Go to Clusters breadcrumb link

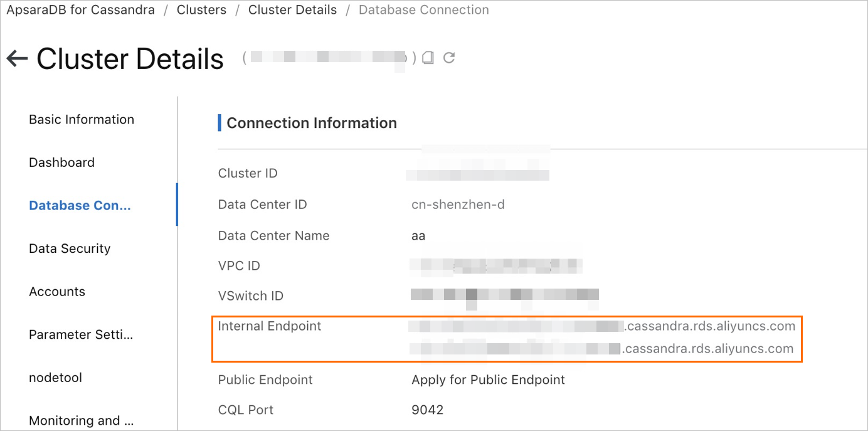coord(201,10)
